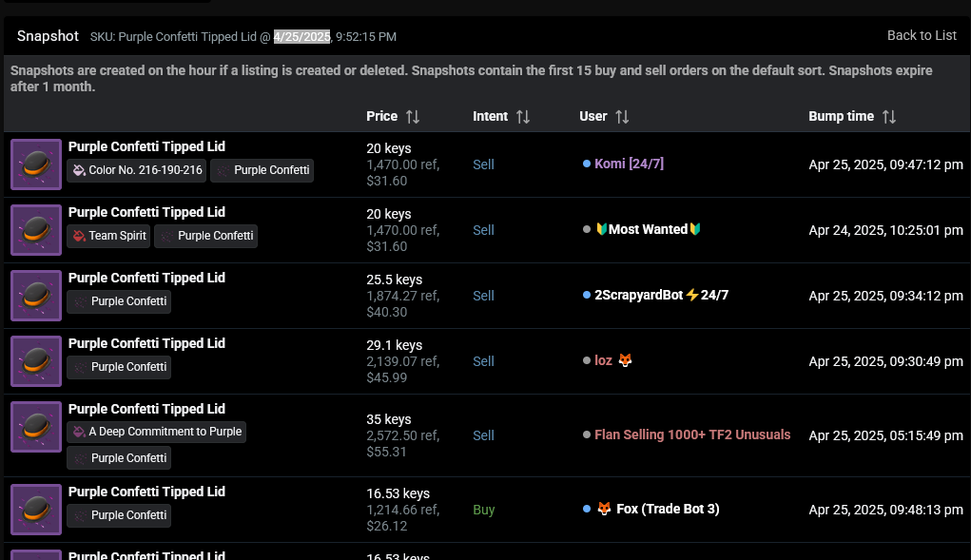971x560 pixels.
Task: Click Purple Confetti tag in Flan Selling row
Action: (119, 458)
